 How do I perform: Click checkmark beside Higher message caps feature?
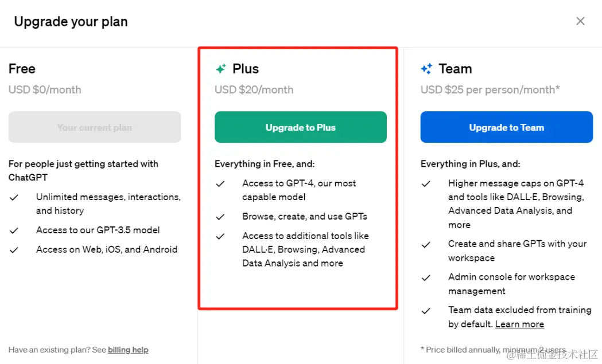pyautogui.click(x=426, y=183)
